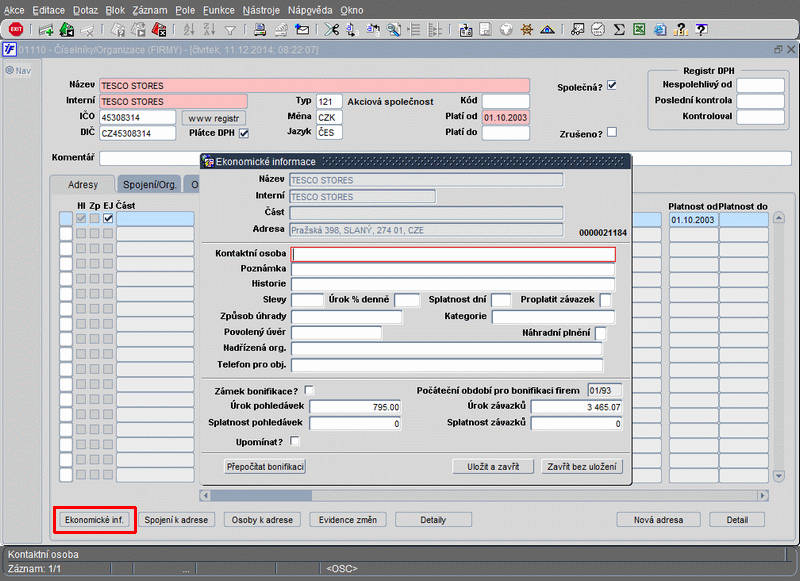Click the magnifier search toolbar icon
Screen dimensions: 800x581
(393, 30)
